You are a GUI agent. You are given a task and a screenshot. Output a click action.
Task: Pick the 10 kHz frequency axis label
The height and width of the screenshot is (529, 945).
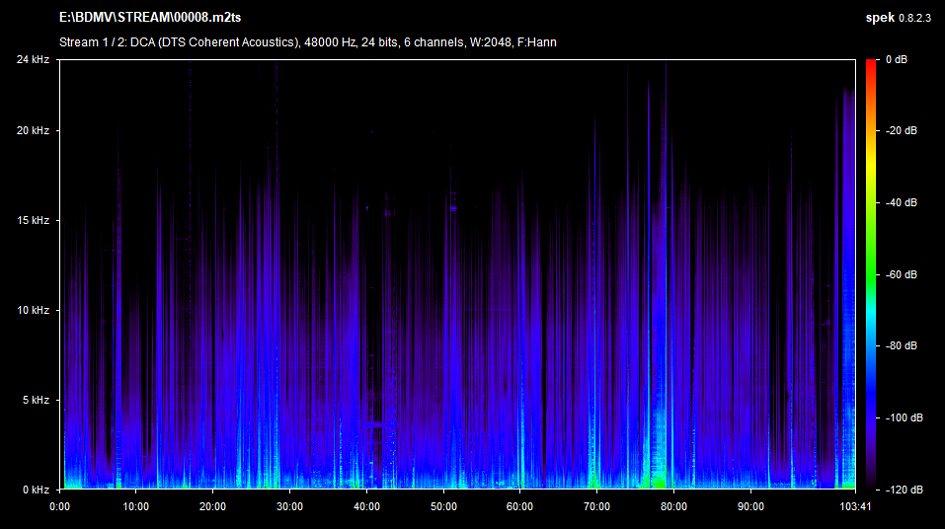point(35,310)
